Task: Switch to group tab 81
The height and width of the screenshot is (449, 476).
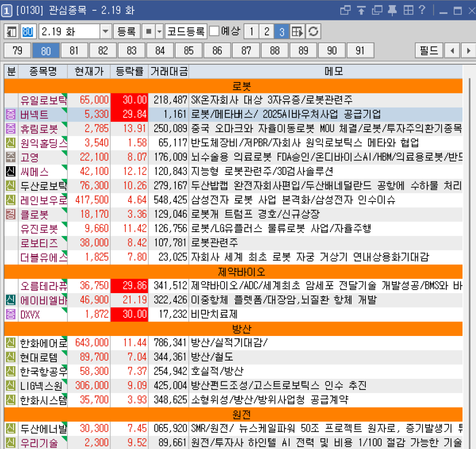Action: click(x=74, y=50)
